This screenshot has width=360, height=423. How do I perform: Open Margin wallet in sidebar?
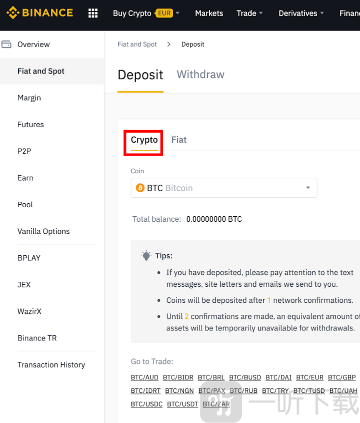tap(29, 98)
